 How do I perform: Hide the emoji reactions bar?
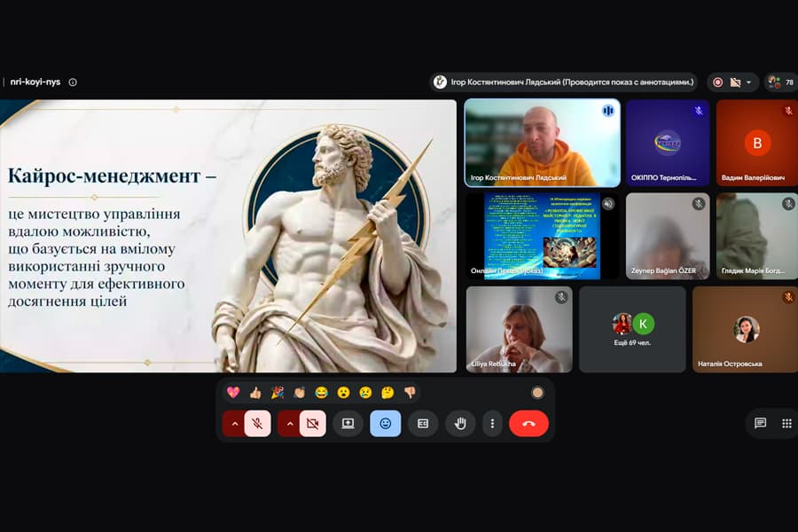[386, 424]
